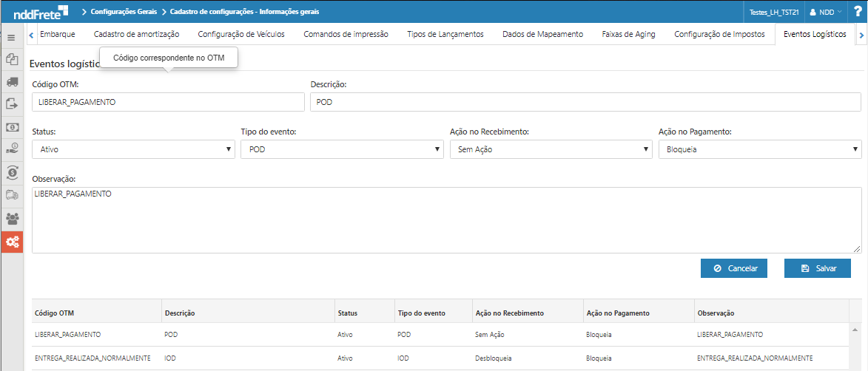Screen dimensions: 868x371
Task: Open the Faixas de Aging tab
Action: [x=628, y=34]
